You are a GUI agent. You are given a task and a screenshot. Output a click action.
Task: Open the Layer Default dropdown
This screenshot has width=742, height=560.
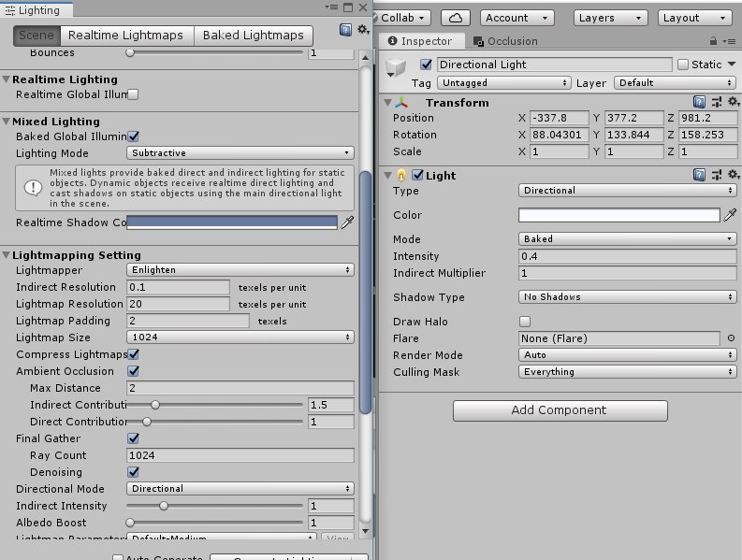click(676, 83)
